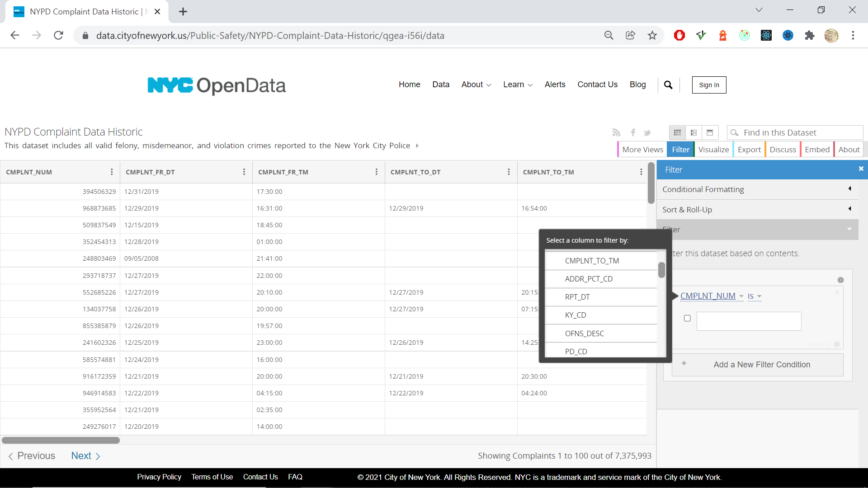The image size is (868, 488).
Task: Click the RSS feed icon
Action: 617,132
